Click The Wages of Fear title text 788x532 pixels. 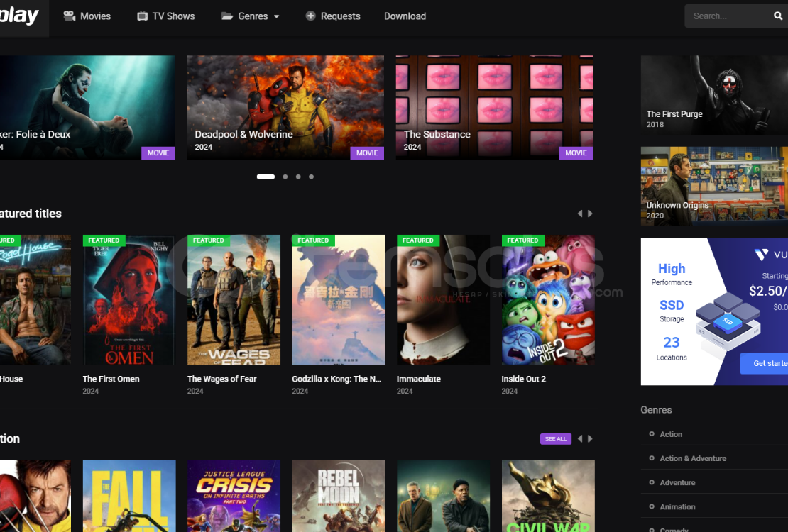[222, 379]
